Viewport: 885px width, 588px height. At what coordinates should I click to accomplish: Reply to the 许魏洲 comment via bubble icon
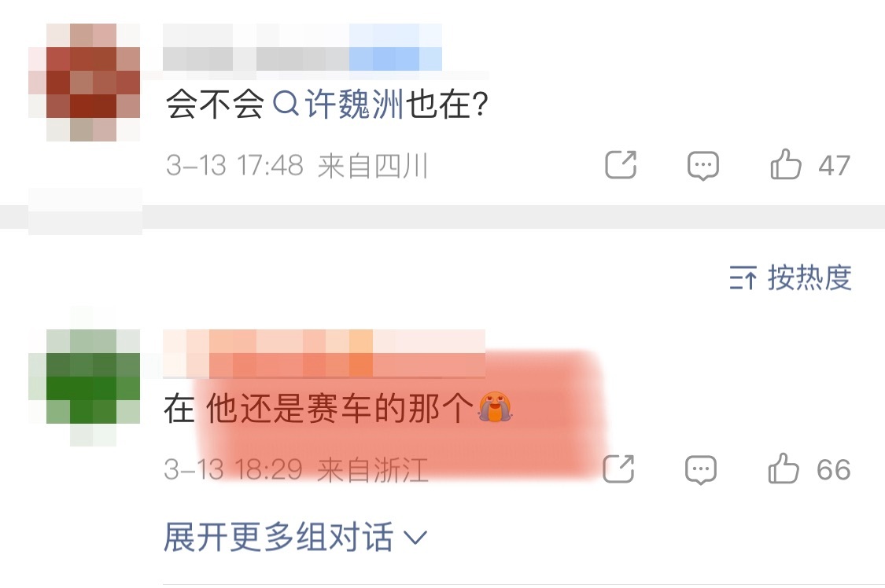tap(702, 166)
